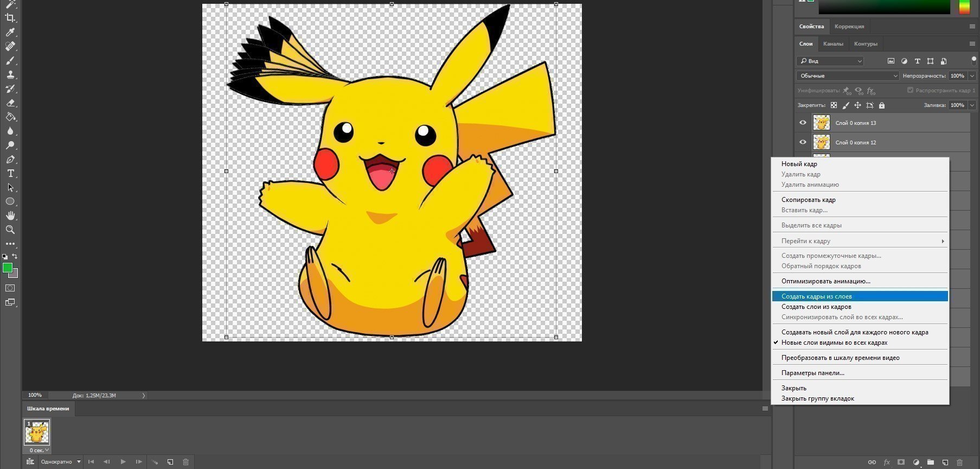Select the Path Selection tool
The width and height of the screenshot is (980, 469).
coord(10,188)
